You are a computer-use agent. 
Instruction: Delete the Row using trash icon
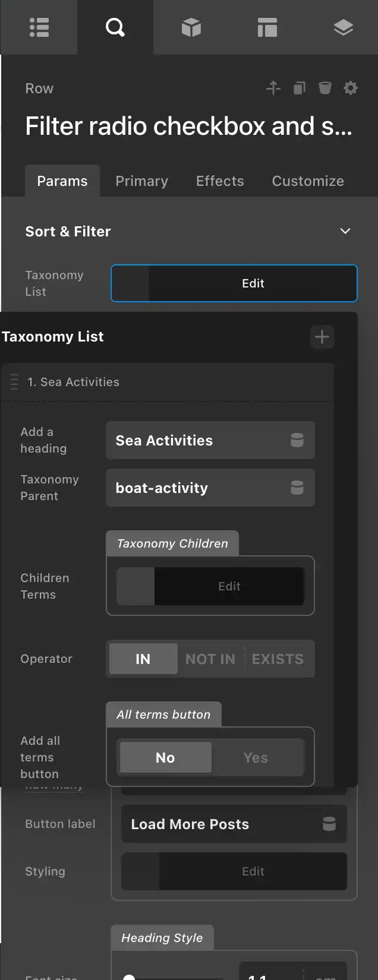pos(325,88)
